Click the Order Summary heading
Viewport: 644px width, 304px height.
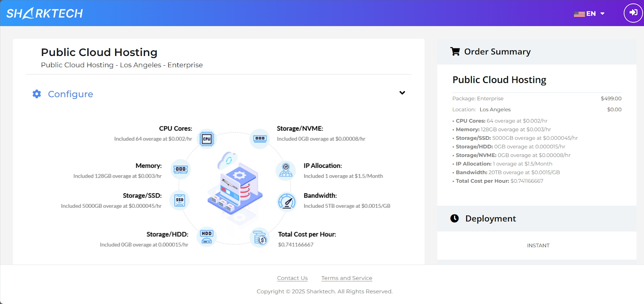[x=497, y=52]
